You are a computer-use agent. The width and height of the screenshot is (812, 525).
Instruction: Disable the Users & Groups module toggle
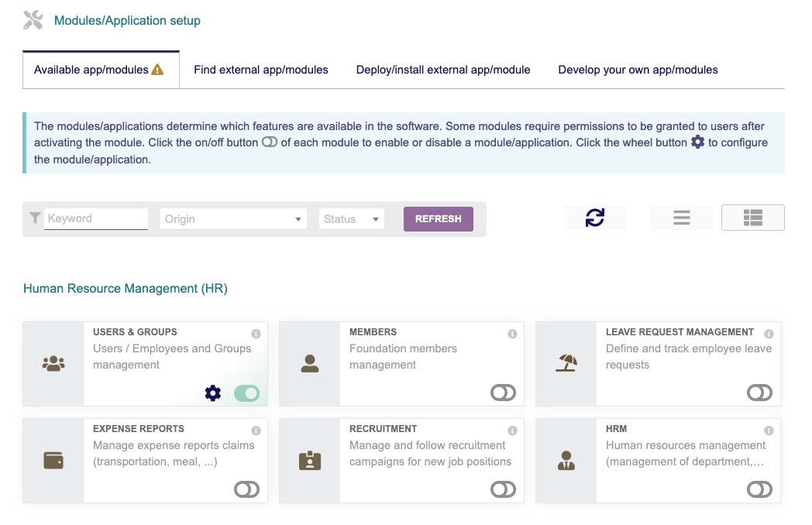(246, 393)
